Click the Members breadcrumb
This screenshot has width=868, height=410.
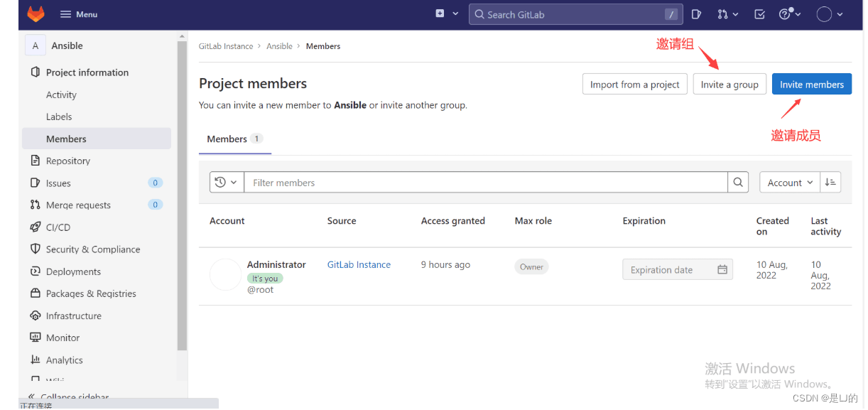pos(323,46)
